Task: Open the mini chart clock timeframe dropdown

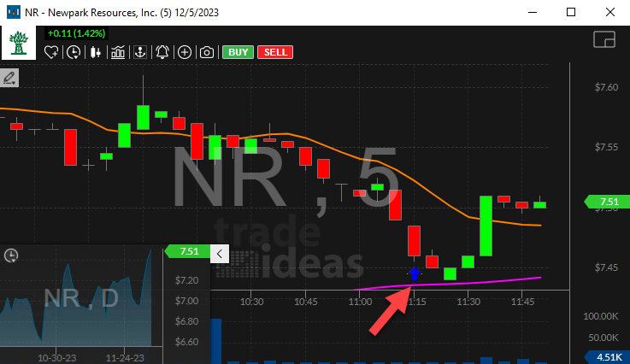Action: pos(11,255)
